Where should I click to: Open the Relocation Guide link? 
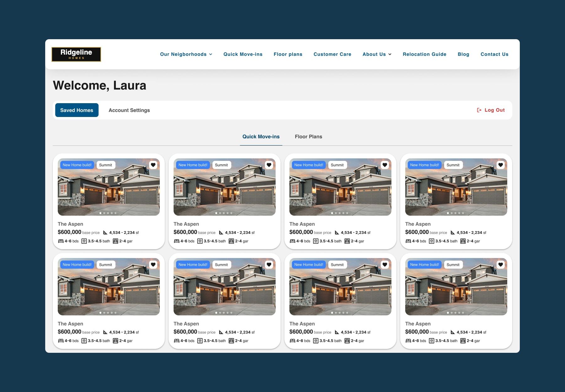tap(424, 54)
